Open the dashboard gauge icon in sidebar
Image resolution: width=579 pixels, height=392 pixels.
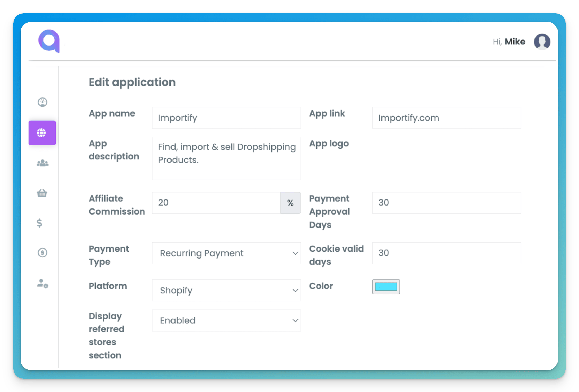pos(42,102)
